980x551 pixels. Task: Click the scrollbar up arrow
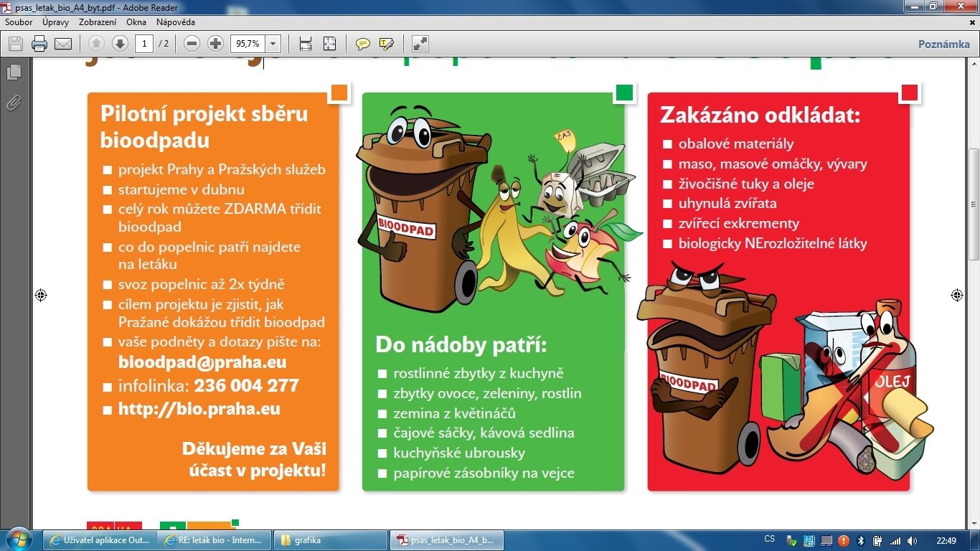tap(974, 64)
